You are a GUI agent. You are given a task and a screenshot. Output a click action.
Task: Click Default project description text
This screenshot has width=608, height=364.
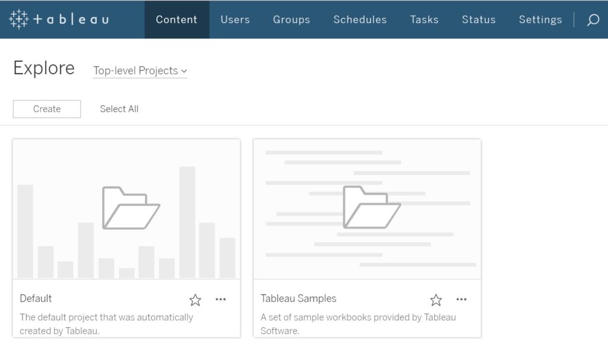[106, 324]
